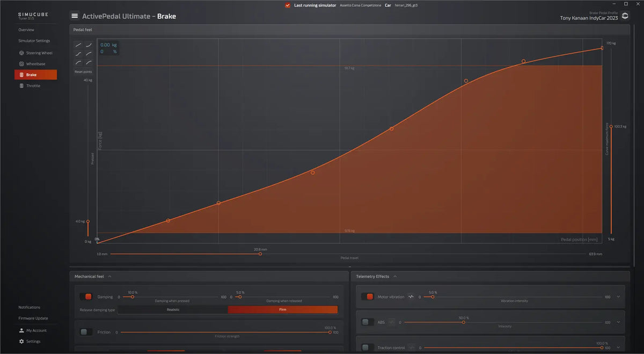Toggle the Damping switch off

click(86, 297)
